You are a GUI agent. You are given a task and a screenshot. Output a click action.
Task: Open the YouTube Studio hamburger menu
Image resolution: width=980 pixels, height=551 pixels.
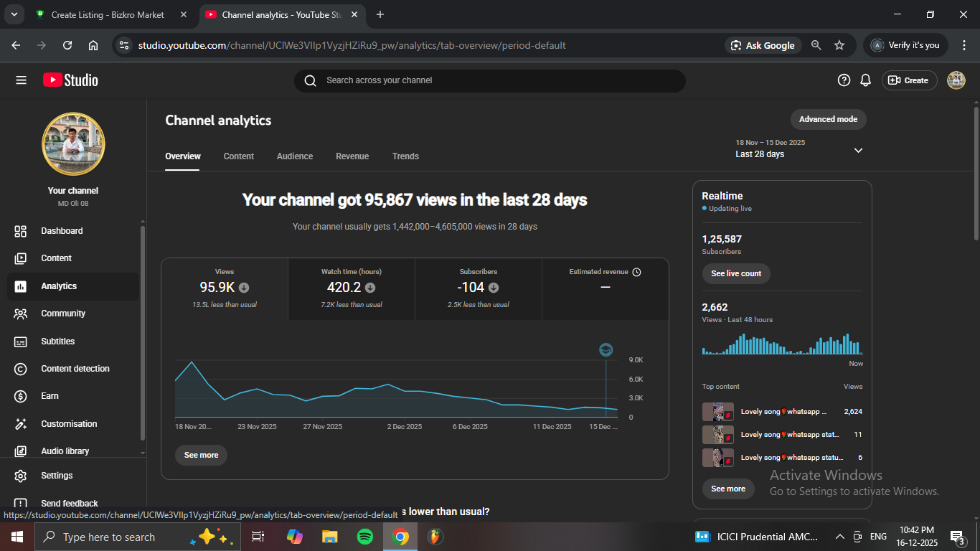coord(21,80)
